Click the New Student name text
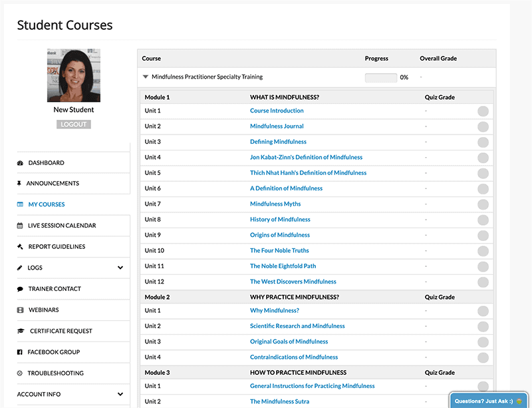 (x=74, y=110)
